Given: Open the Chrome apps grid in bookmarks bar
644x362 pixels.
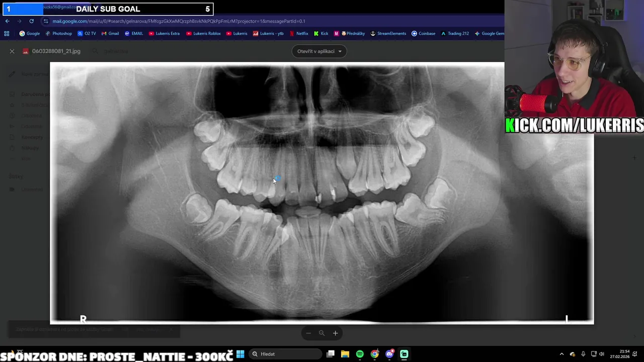Looking at the screenshot, I should pyautogui.click(x=7, y=34).
